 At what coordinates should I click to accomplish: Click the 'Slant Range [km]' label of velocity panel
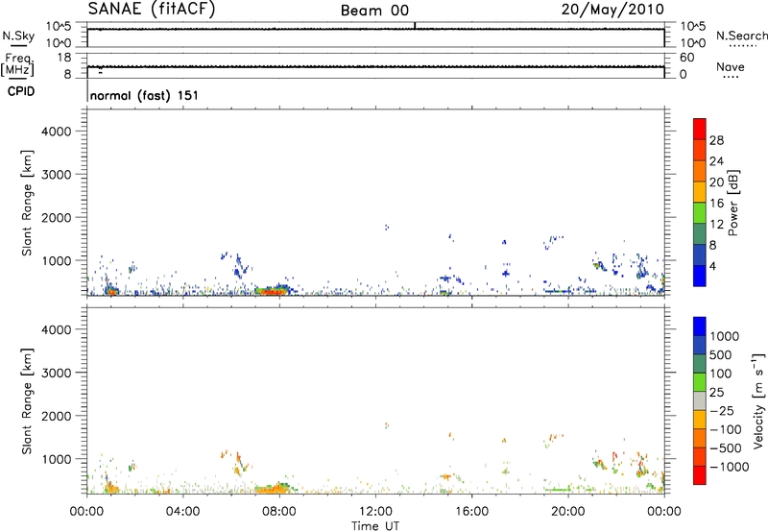tap(27, 401)
